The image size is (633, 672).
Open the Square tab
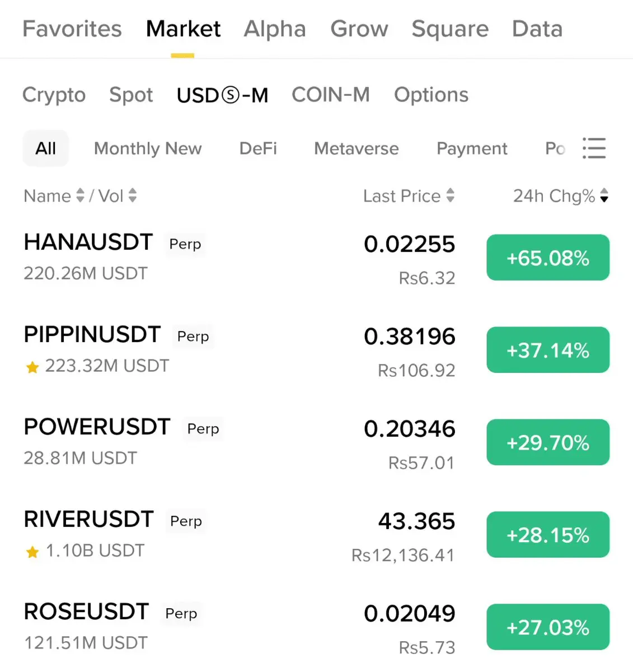(x=450, y=29)
